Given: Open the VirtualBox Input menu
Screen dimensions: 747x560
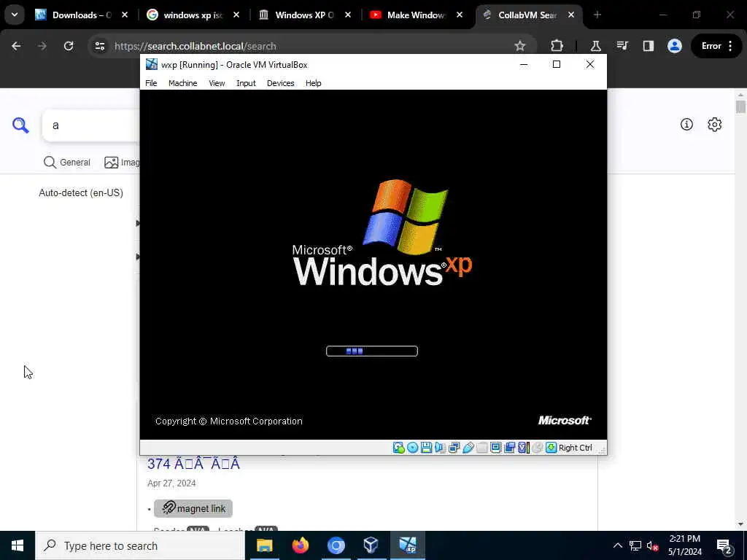Looking at the screenshot, I should (x=246, y=83).
